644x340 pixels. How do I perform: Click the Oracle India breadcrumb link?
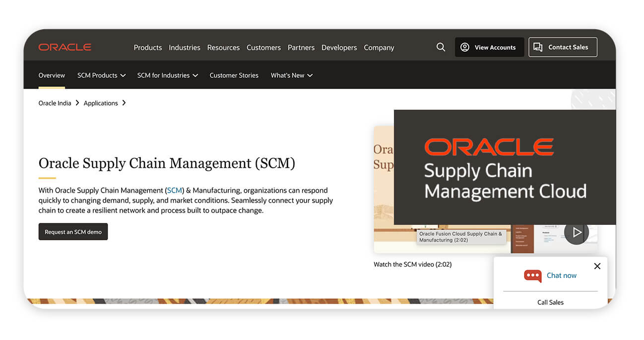tap(55, 103)
